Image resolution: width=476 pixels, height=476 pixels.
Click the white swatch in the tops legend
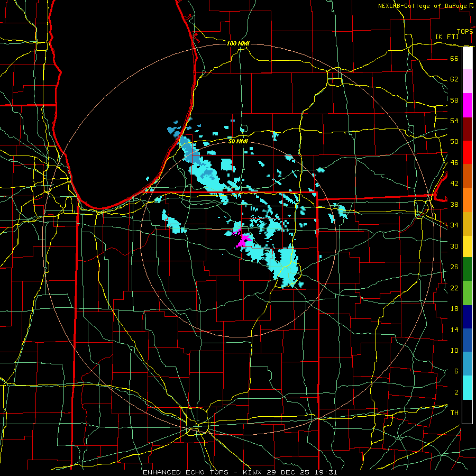click(x=467, y=58)
